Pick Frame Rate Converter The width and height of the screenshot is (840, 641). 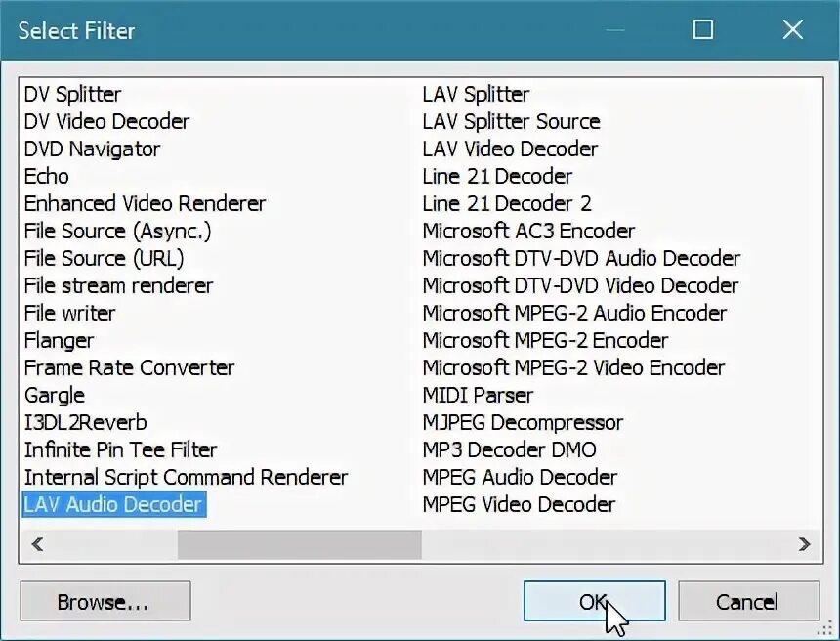coord(130,367)
